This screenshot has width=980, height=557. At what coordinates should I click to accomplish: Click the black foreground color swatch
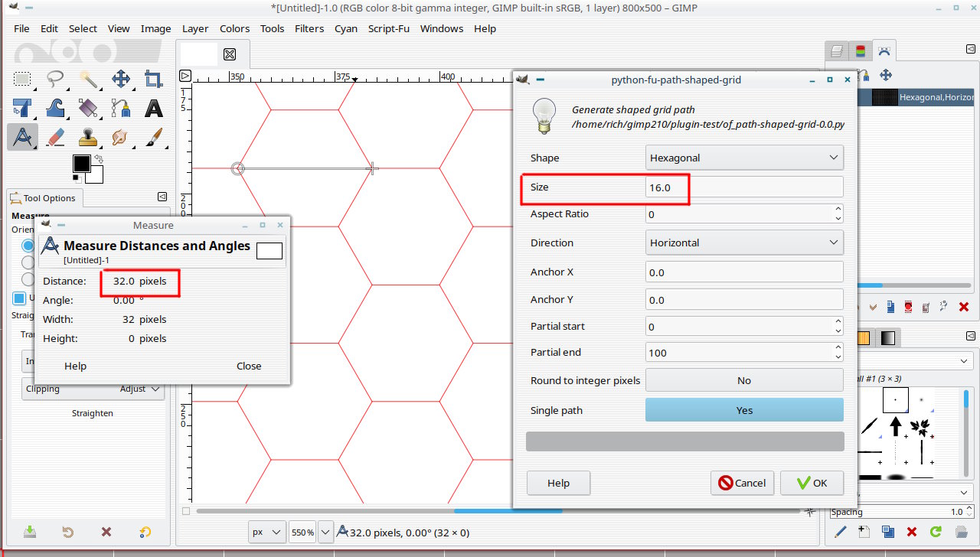click(x=81, y=163)
